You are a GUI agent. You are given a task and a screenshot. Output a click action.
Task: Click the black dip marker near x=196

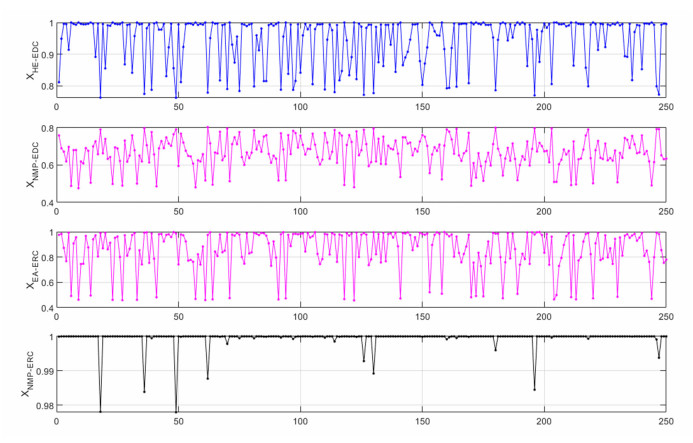[x=535, y=389]
